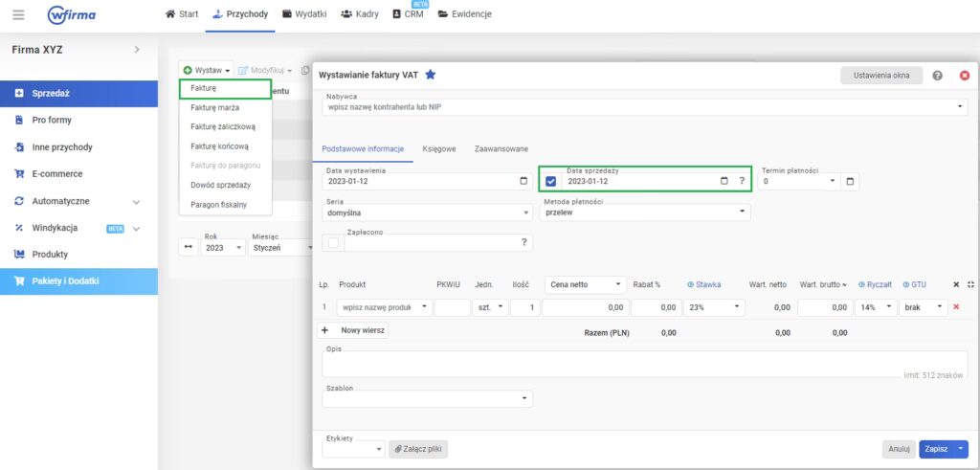The image size is (980, 470).
Task: Delete invoice row with red X
Action: (956, 307)
